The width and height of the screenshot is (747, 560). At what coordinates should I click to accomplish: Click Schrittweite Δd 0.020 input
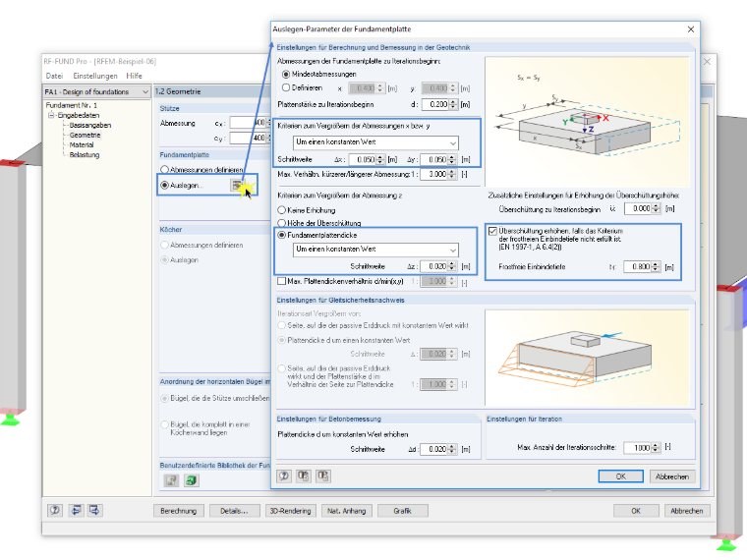coord(434,449)
